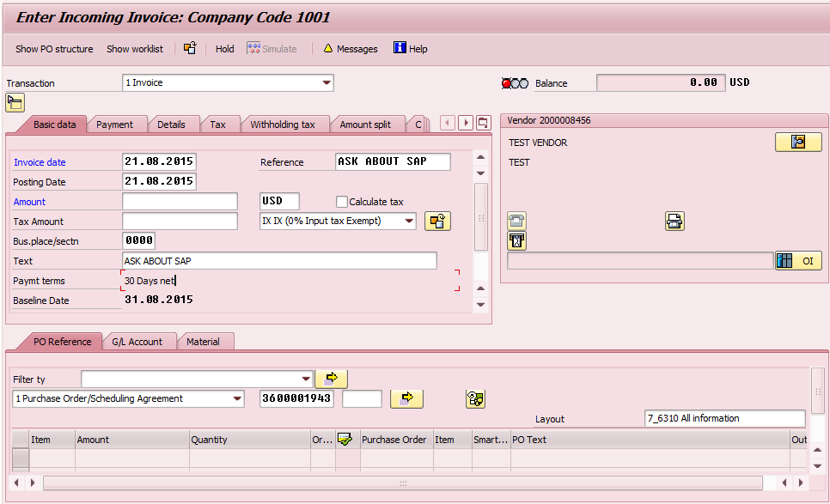830x504 pixels.
Task: Click the Display Vendor button in vendor panel
Action: [x=798, y=143]
